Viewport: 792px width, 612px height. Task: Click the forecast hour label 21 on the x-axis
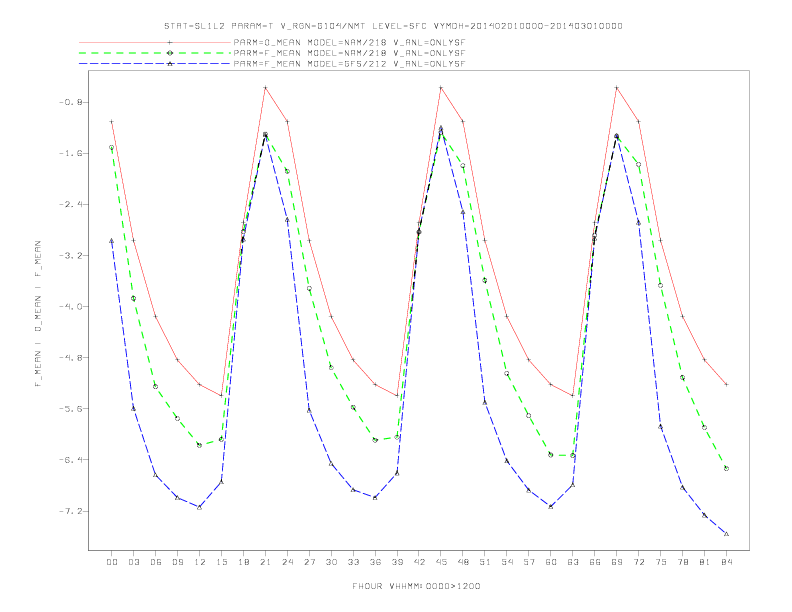[265, 562]
